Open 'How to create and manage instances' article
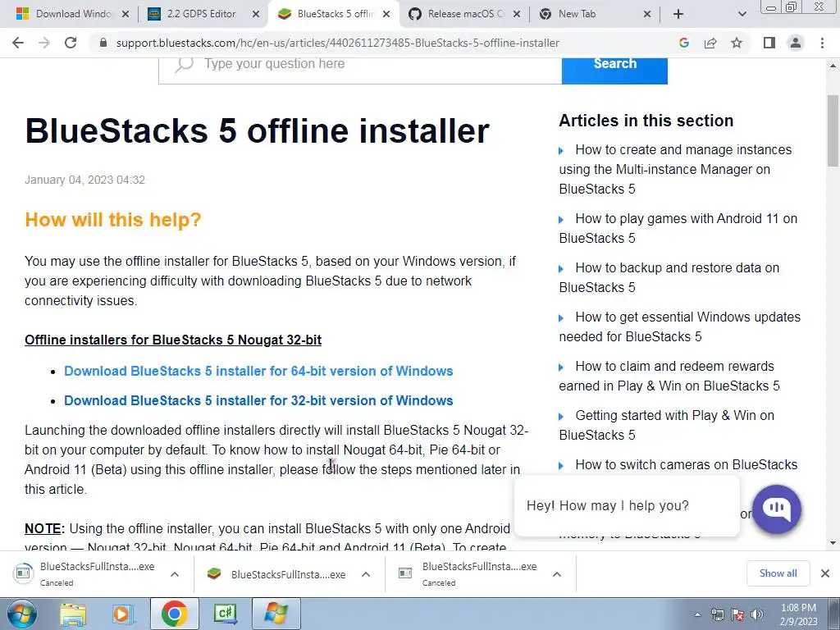The image size is (840, 630). pos(675,169)
